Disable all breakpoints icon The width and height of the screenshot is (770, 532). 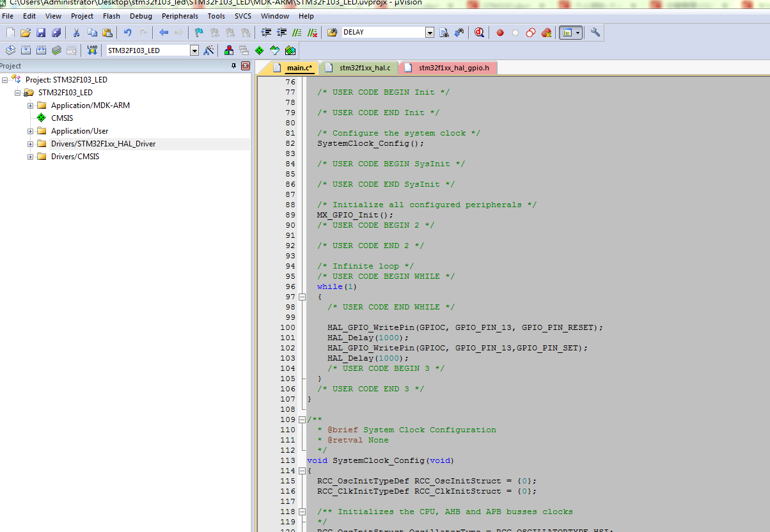point(531,33)
